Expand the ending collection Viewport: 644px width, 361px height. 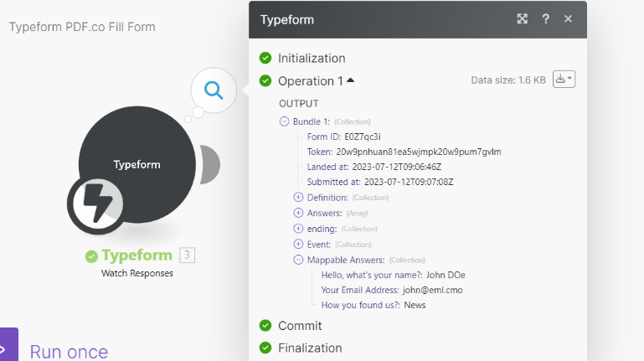click(x=298, y=229)
